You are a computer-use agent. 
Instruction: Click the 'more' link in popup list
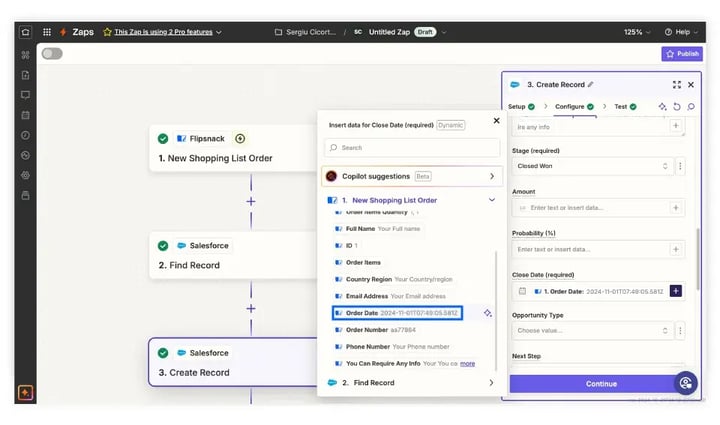tap(467, 363)
